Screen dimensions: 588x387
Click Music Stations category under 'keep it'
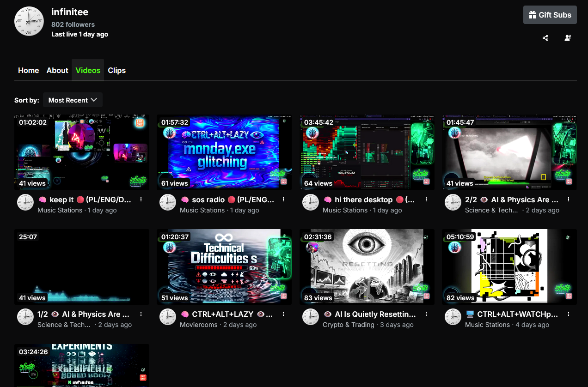click(x=60, y=210)
